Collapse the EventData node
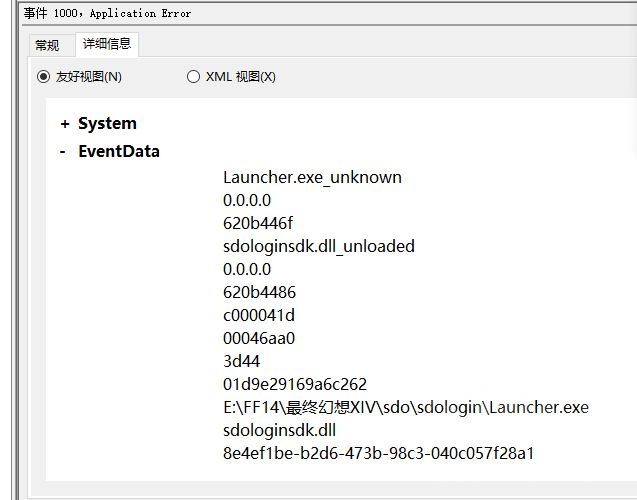This screenshot has height=500, width=637. pyautogui.click(x=64, y=152)
